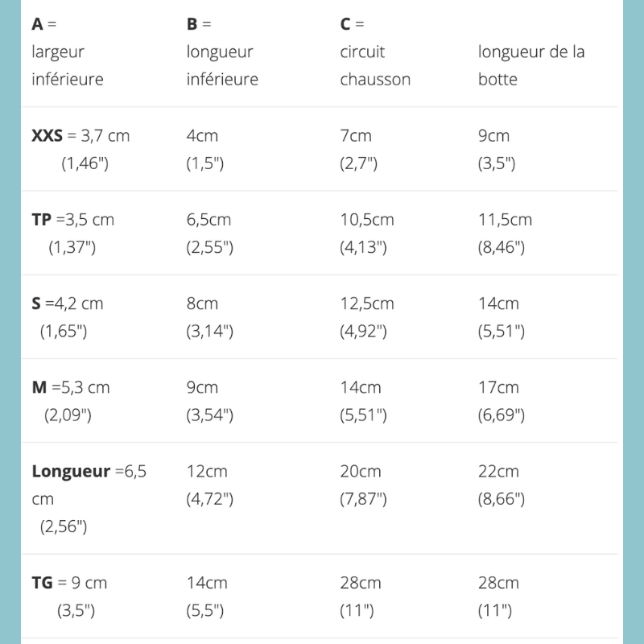
Task: Click column header B longueur inférieure
Action: click(x=221, y=52)
